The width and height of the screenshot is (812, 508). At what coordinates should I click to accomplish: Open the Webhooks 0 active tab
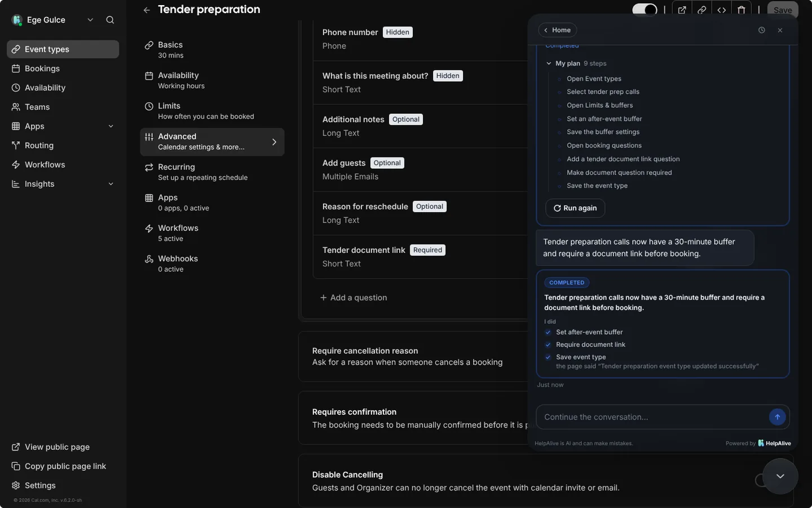[212, 263]
